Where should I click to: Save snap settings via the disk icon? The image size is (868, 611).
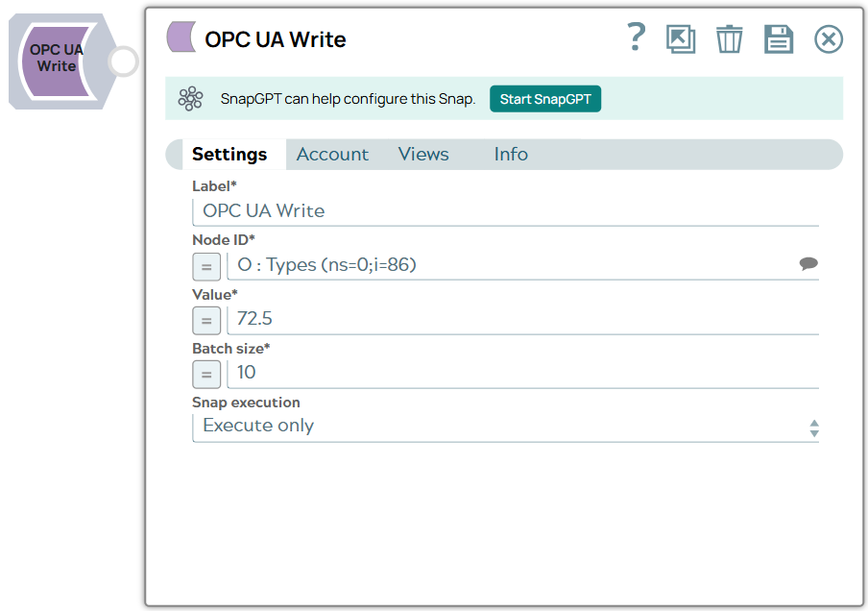779,38
